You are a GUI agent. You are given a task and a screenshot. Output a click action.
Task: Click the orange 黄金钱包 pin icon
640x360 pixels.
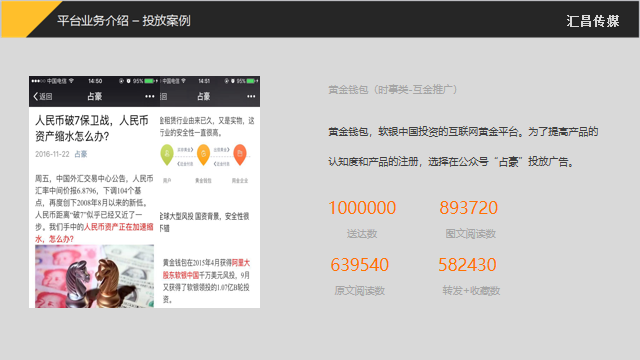203,155
